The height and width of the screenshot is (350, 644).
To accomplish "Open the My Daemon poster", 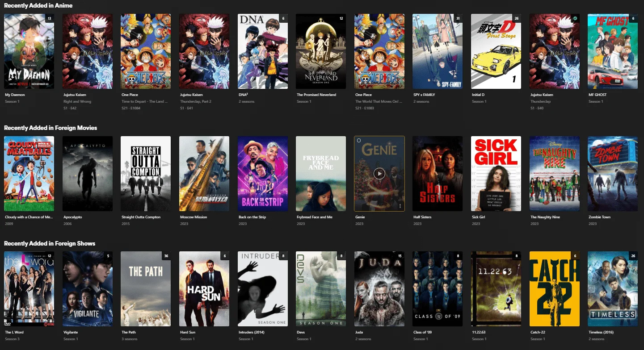I will 29,51.
